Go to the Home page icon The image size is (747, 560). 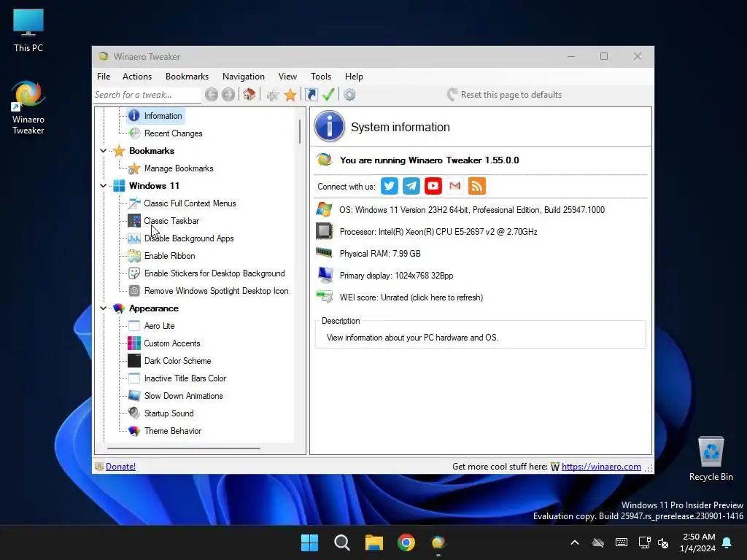click(x=249, y=94)
